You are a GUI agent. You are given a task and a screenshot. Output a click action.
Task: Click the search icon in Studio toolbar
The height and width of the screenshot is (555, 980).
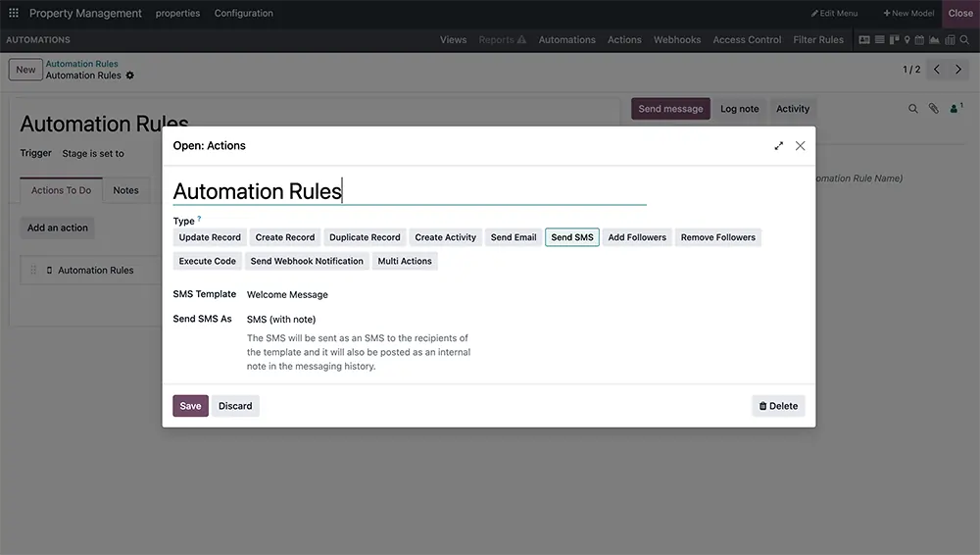click(964, 39)
